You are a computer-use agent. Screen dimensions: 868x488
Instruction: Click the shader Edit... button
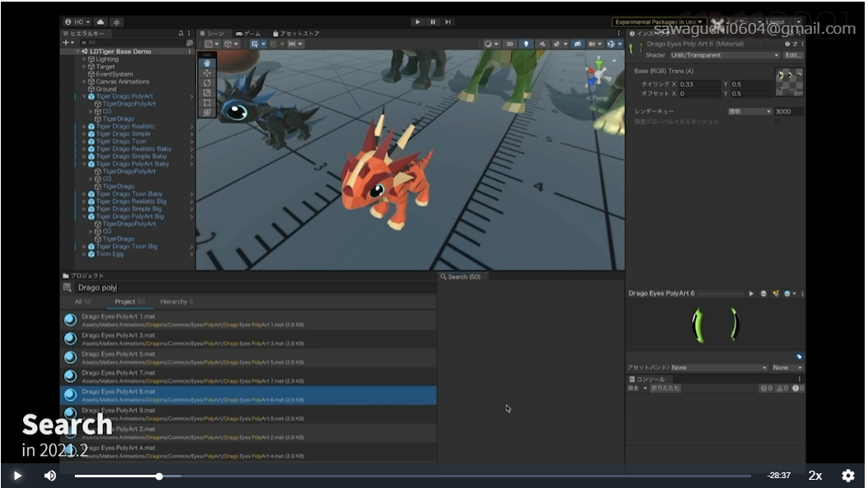[x=792, y=55]
